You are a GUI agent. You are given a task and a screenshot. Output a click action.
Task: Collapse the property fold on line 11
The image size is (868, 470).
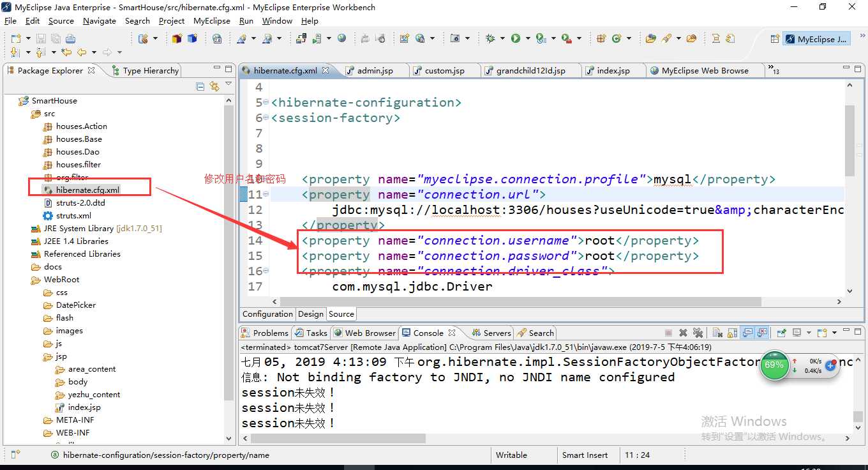(x=266, y=195)
